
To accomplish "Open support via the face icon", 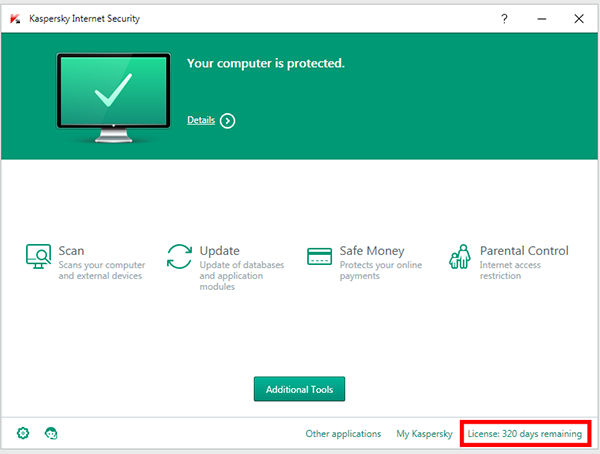I will (51, 433).
